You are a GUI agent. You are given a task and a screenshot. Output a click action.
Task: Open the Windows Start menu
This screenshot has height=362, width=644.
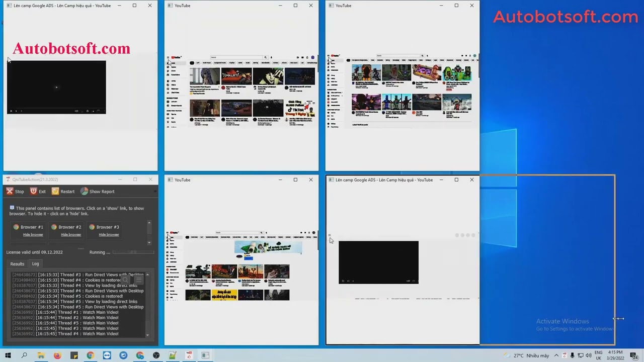8,355
